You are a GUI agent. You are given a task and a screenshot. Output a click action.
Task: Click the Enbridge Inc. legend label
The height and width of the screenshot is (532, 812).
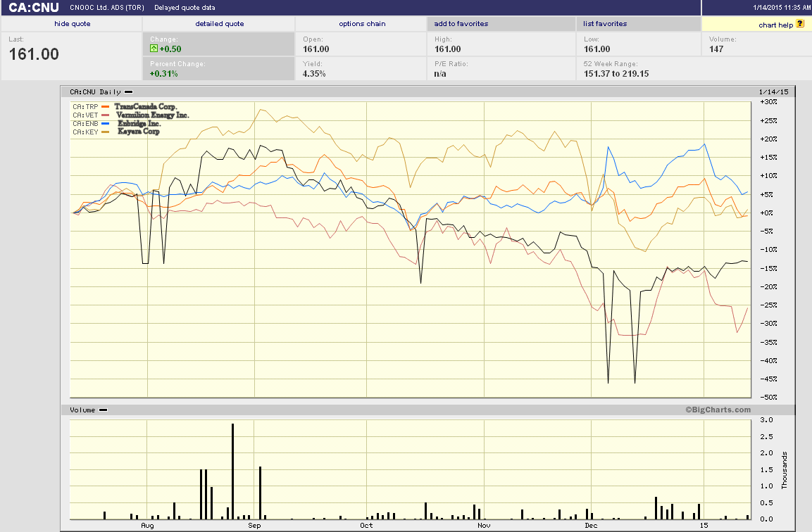point(139,124)
